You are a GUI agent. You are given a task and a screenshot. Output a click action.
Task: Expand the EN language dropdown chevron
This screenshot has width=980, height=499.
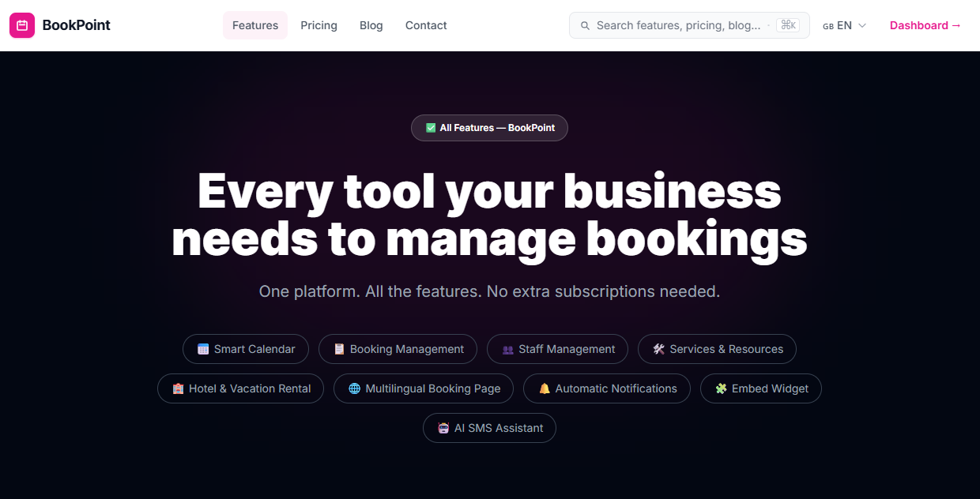[862, 25]
